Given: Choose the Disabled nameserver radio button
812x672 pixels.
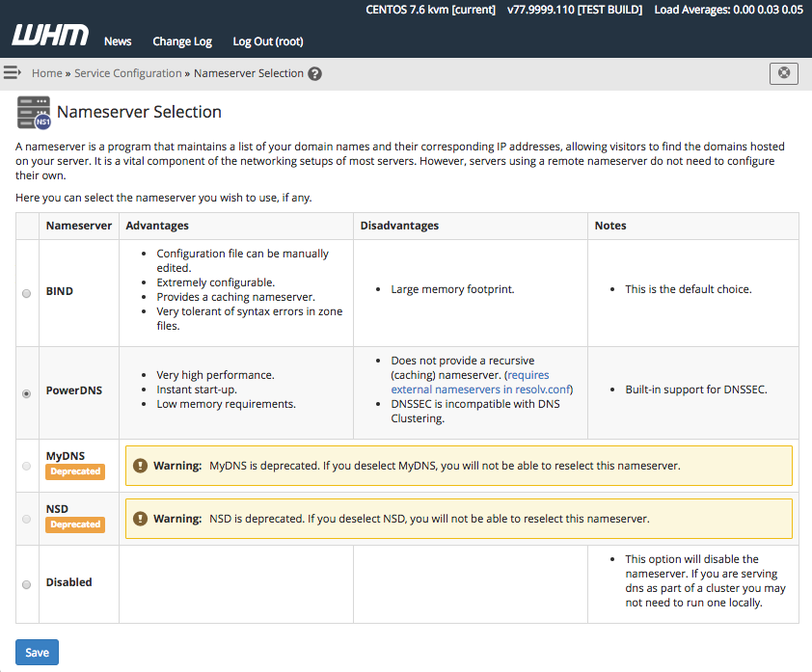Looking at the screenshot, I should pyautogui.click(x=26, y=584).
